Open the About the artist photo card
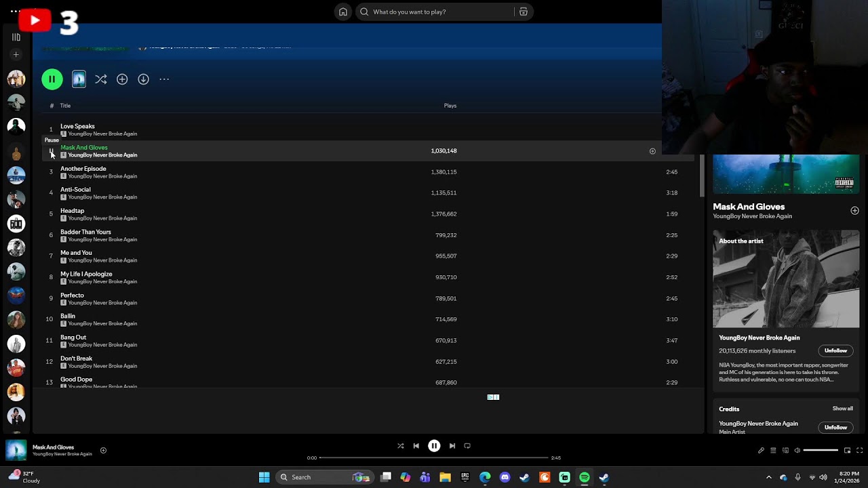868x488 pixels. [x=786, y=279]
